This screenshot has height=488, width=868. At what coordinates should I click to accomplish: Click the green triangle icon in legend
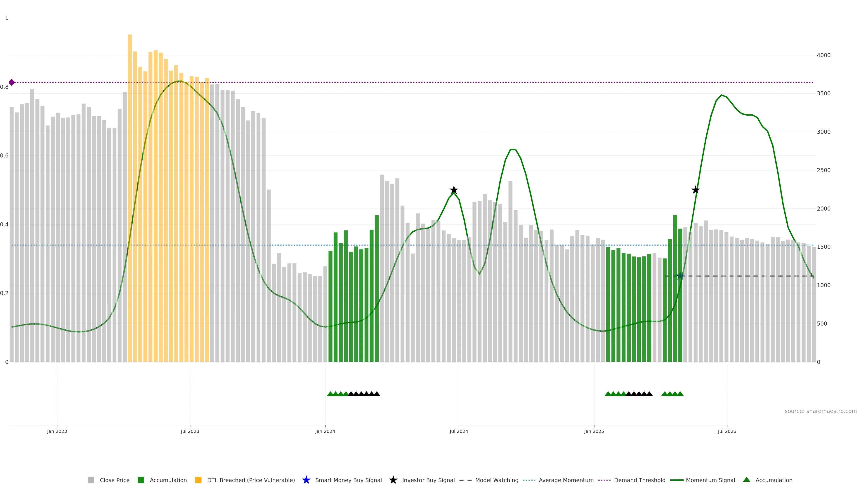click(x=746, y=480)
